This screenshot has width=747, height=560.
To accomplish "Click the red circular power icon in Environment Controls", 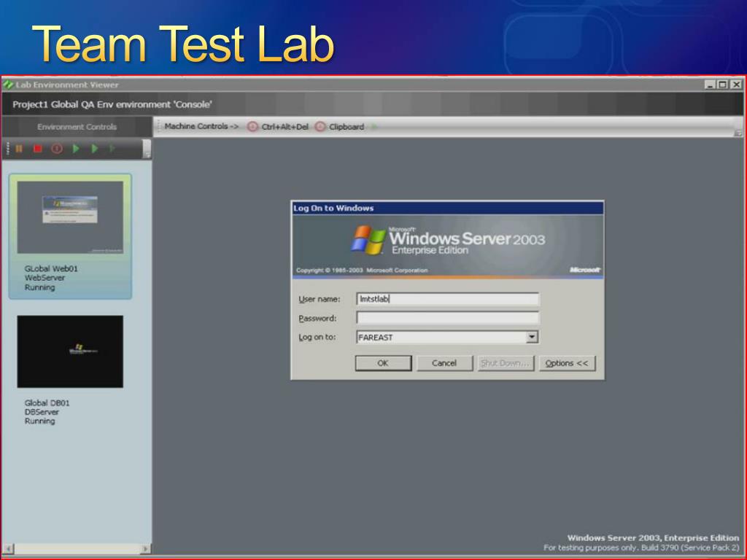I will click(57, 149).
